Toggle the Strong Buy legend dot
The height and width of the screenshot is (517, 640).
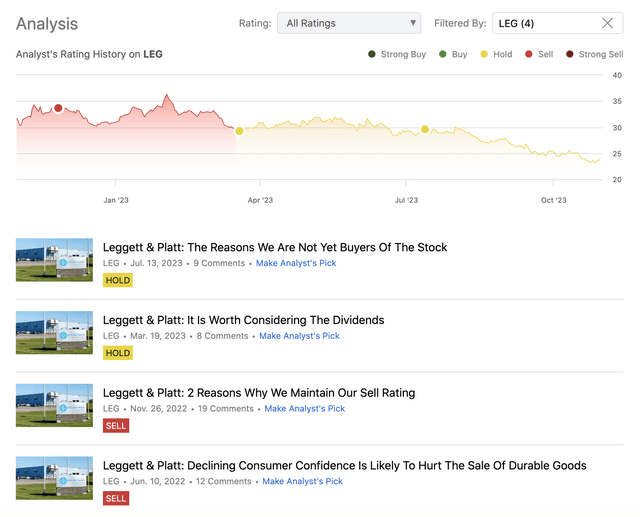point(372,54)
